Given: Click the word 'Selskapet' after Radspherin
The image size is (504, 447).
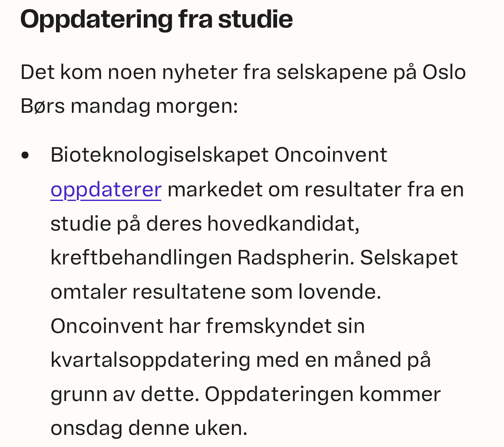Looking at the screenshot, I should (x=409, y=258).
